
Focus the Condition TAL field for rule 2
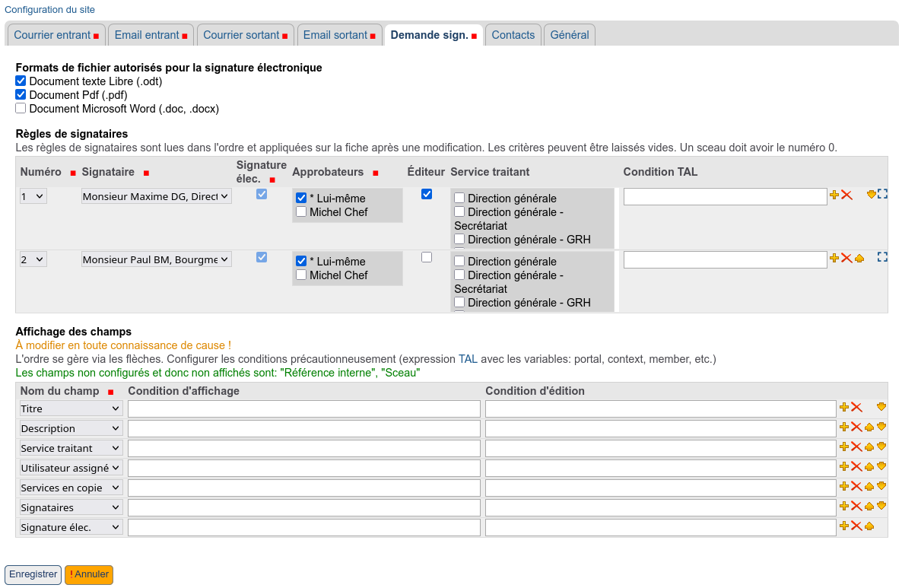726,259
